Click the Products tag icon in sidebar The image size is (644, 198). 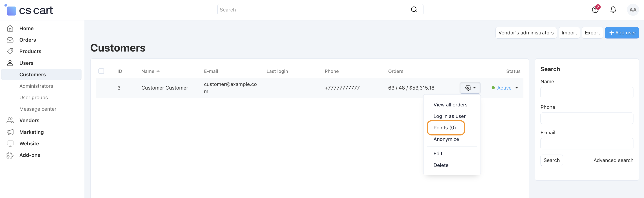click(10, 51)
